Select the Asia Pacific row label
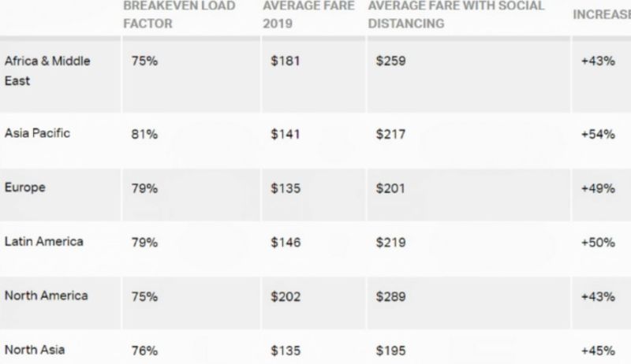The height and width of the screenshot is (364, 631). 37,133
